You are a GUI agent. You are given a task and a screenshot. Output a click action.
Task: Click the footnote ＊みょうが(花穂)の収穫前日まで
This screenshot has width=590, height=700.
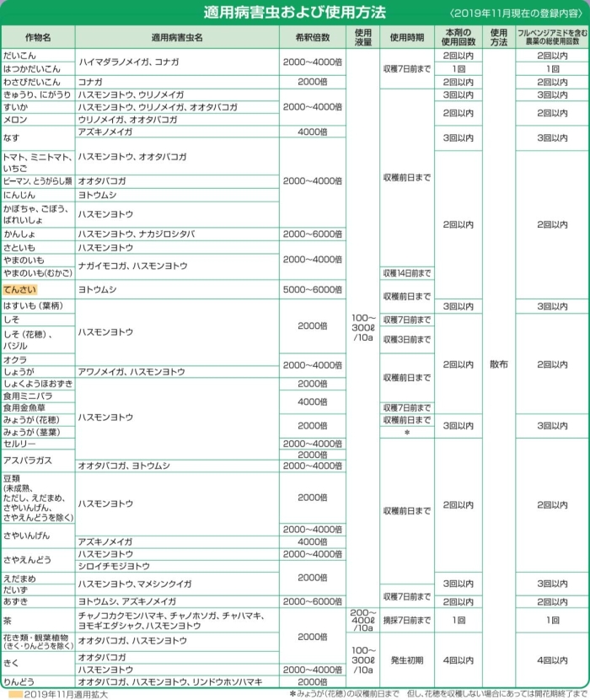point(343,694)
